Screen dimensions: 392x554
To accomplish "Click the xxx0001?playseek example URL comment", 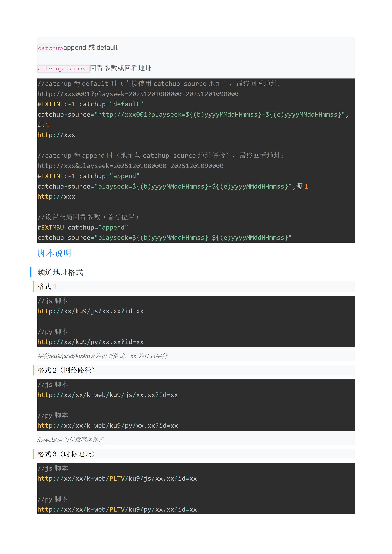I will [x=138, y=94].
